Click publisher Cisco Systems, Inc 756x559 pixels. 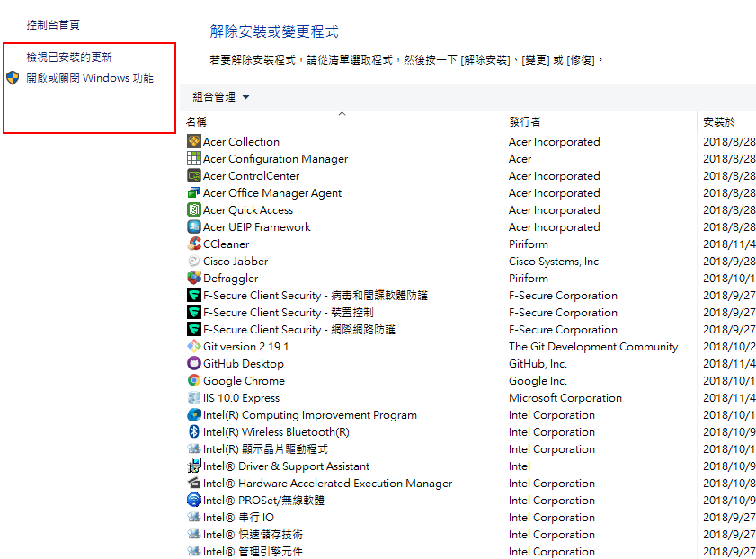[x=554, y=262]
